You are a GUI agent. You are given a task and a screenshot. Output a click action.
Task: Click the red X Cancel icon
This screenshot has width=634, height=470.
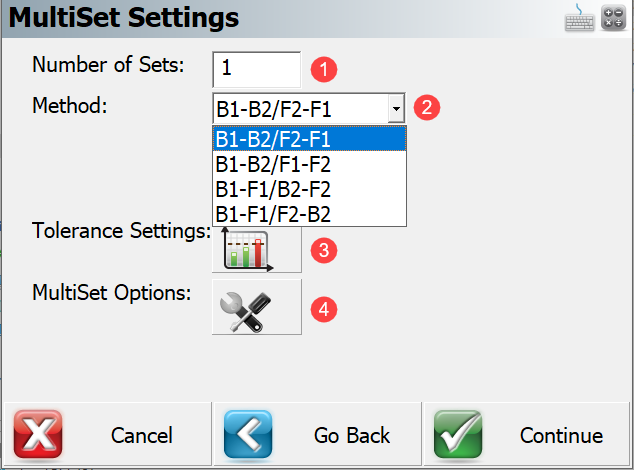click(38, 434)
